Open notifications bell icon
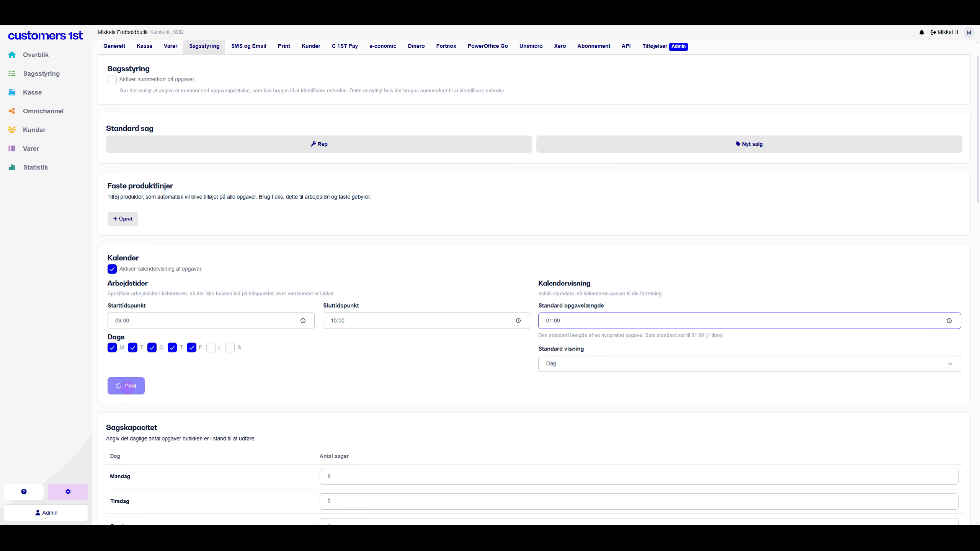 click(x=922, y=33)
